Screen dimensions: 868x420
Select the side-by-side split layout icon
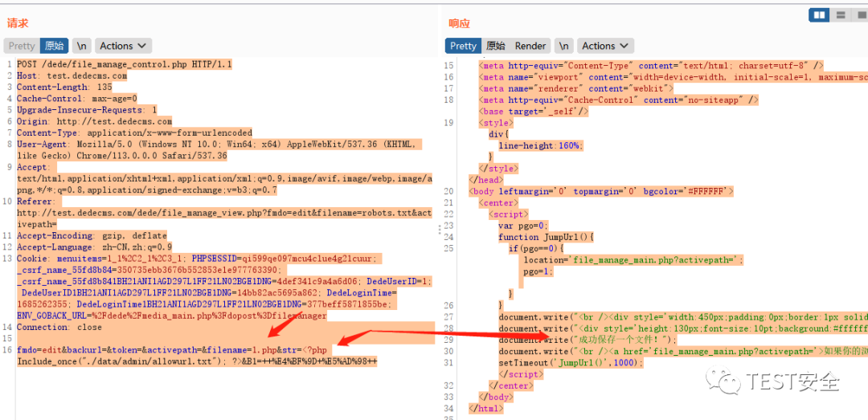[x=819, y=15]
